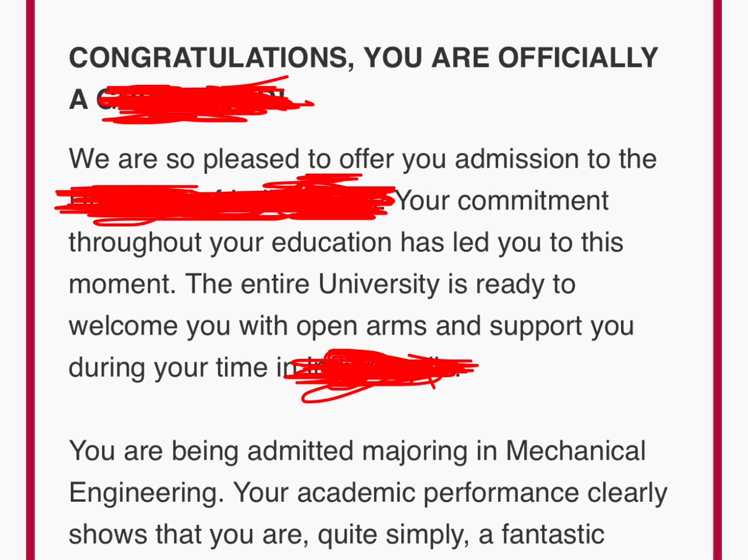The width and height of the screenshot is (748, 560).
Task: Click the phrase "Your academic performance clearly"
Action: tap(450, 493)
